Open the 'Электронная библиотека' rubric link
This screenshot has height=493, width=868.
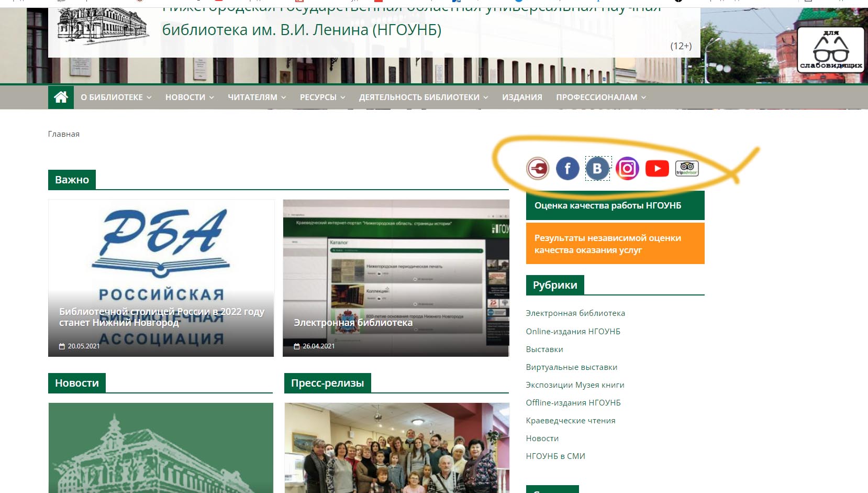(575, 313)
